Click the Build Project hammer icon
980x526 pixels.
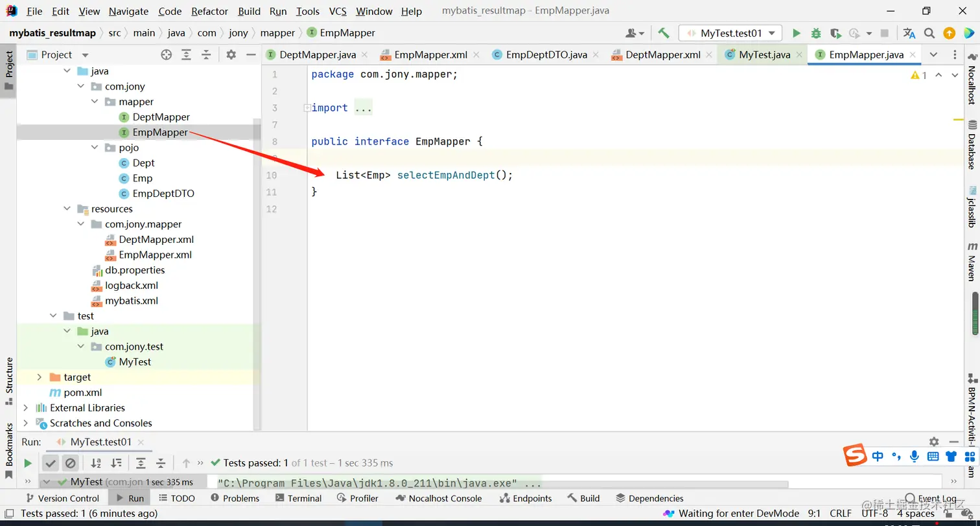pos(663,33)
